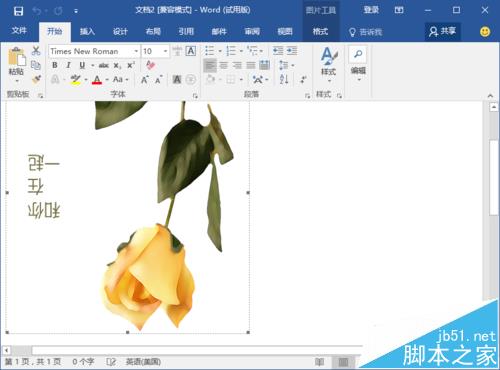Viewport: 500px width, 370px height.
Task: Open the 格式 (Format) picture tools tab
Action: (x=320, y=31)
